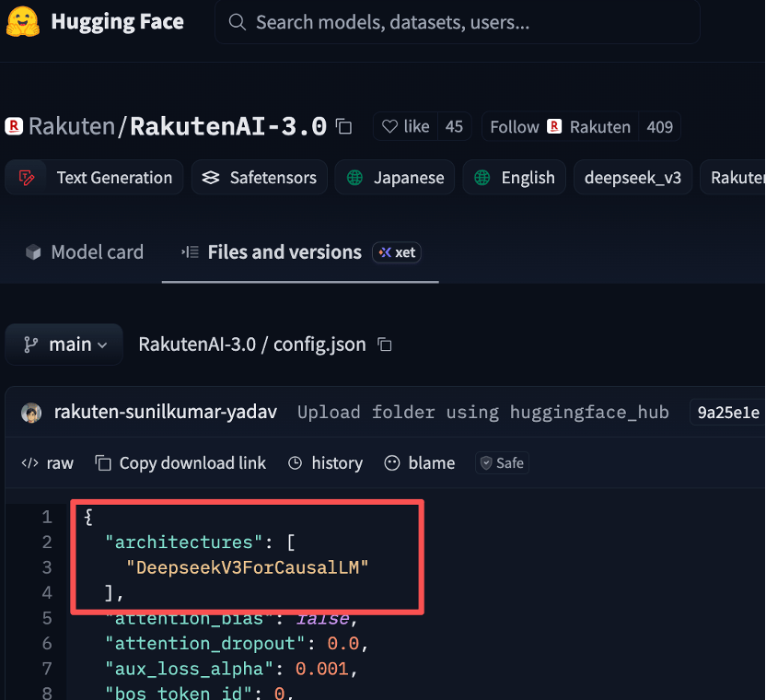Open the raw file view
This screenshot has height=700, width=766.
[48, 463]
